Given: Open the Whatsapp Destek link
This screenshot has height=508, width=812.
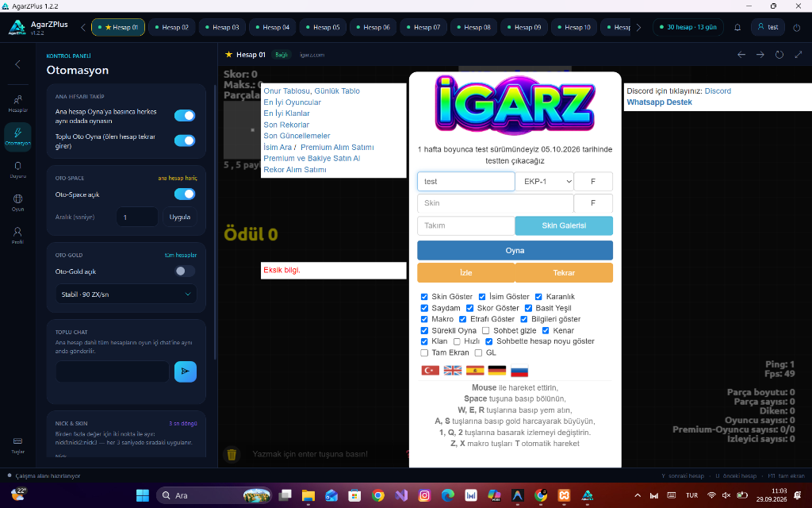Looking at the screenshot, I should click(659, 102).
